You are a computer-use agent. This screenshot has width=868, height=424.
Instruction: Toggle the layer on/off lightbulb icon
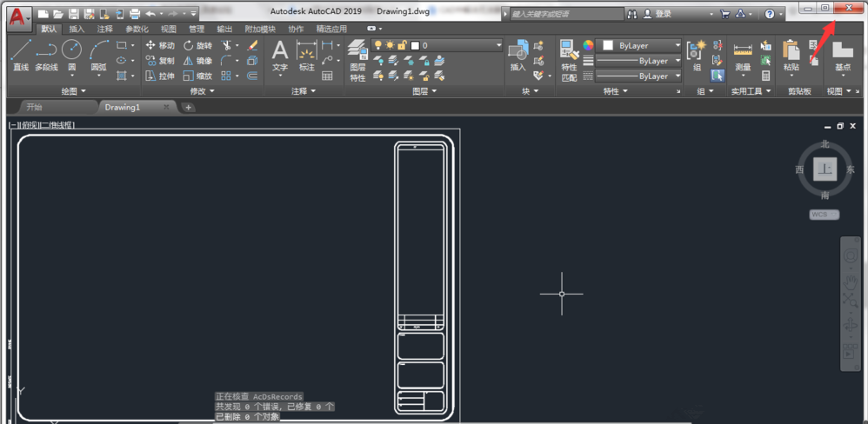pyautogui.click(x=378, y=45)
